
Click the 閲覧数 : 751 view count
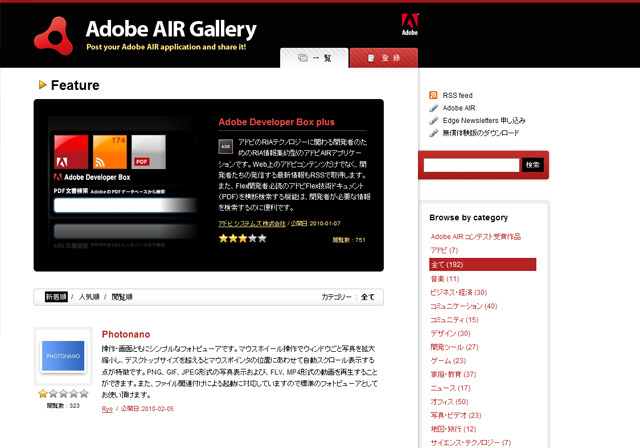point(349,240)
